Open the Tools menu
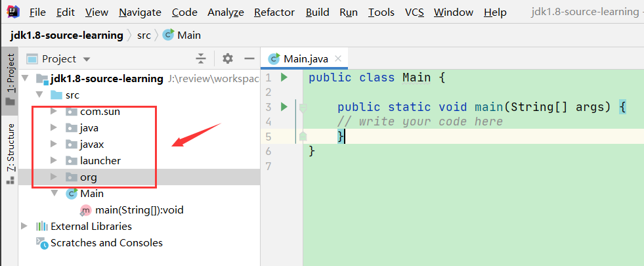 click(x=381, y=12)
